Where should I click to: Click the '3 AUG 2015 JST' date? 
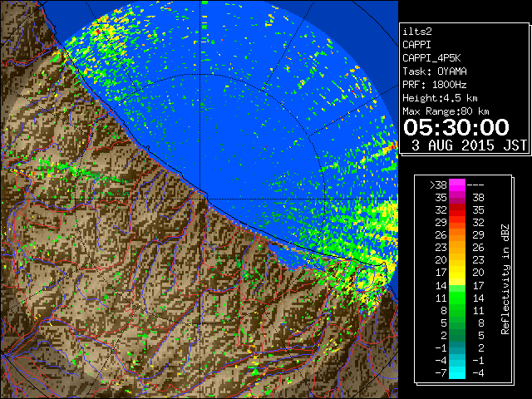469,145
